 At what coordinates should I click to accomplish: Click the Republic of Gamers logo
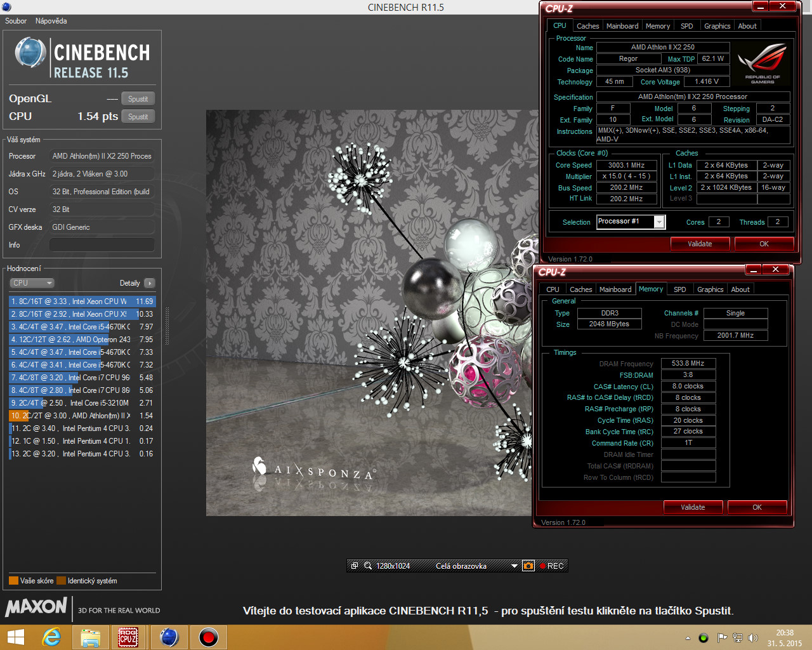point(762,63)
